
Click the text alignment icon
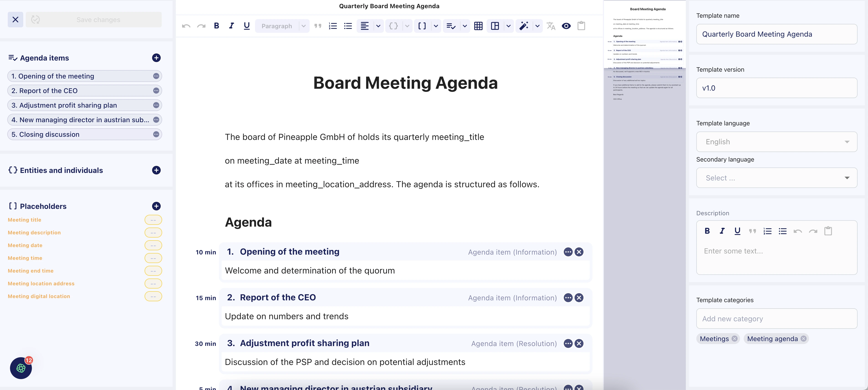click(365, 26)
